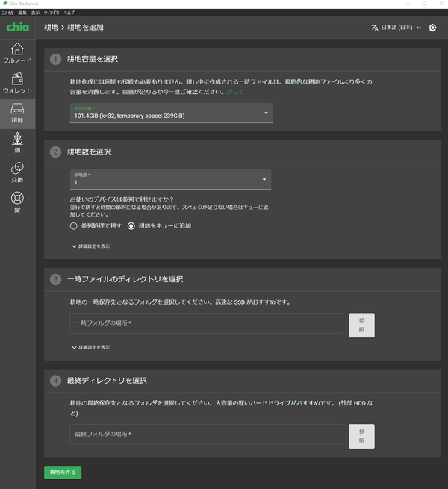Open the 詳しく learn more link
This screenshot has height=489, width=448.
point(235,92)
